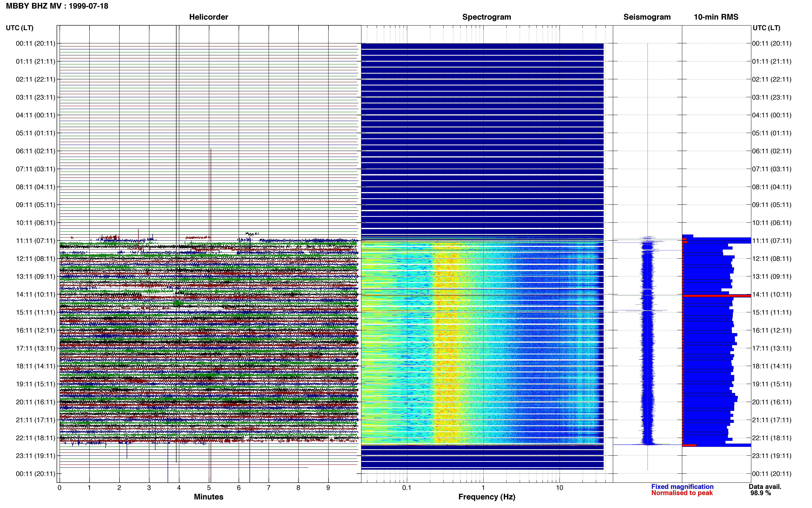This screenshot has width=812, height=508.
Task: Click the left time label '05:11 (01:11)'
Action: [36, 133]
